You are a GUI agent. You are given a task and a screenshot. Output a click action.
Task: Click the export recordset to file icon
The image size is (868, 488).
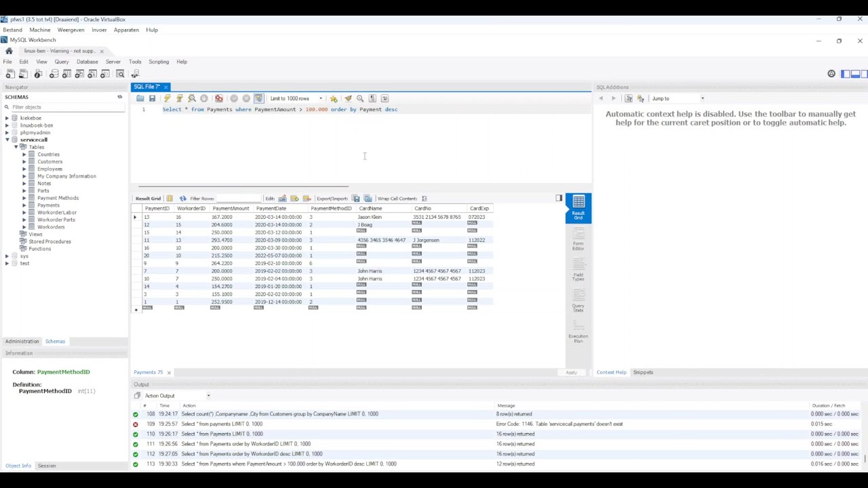[355, 199]
